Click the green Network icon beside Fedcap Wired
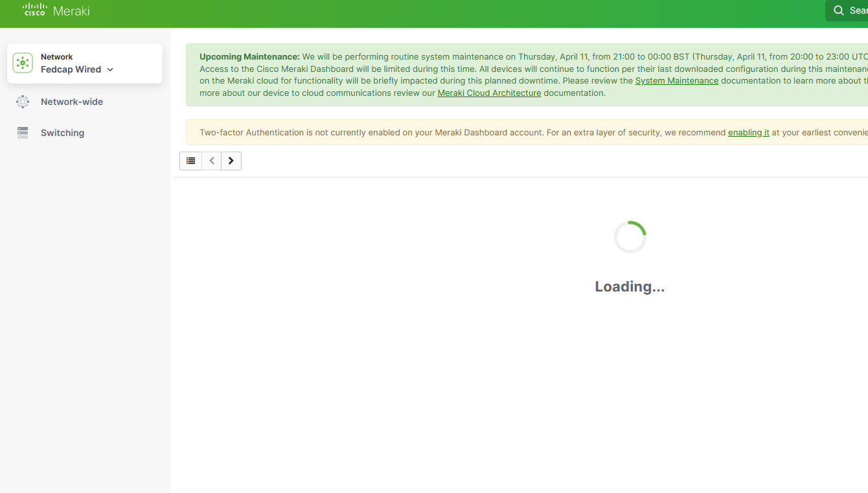Screen dimensions: 868x493 [23, 63]
